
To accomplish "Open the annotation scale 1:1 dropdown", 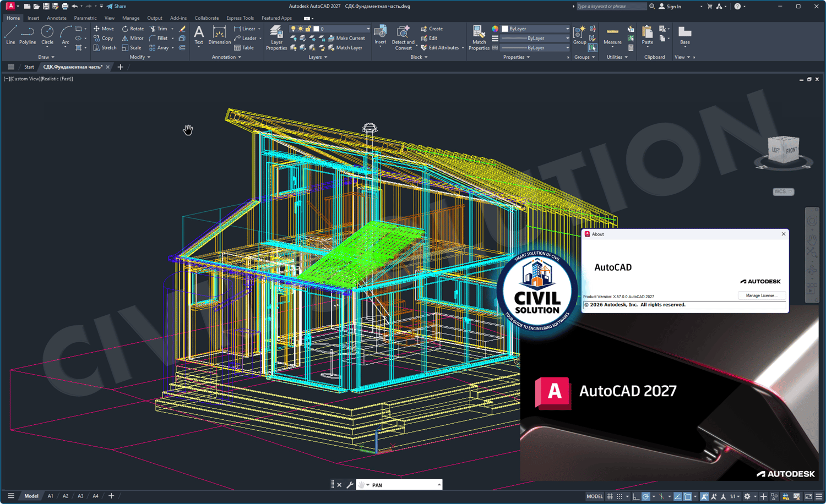I will (734, 496).
